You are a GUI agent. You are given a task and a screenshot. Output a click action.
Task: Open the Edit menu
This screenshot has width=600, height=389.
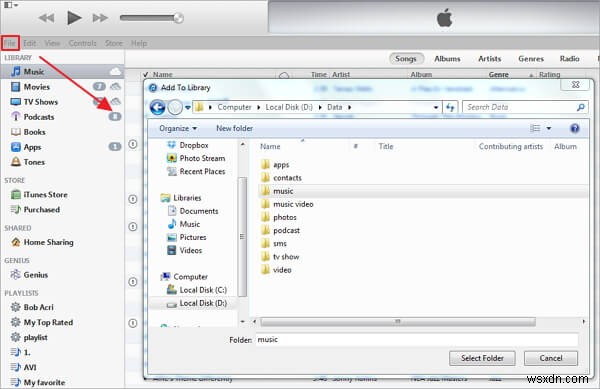[x=29, y=43]
